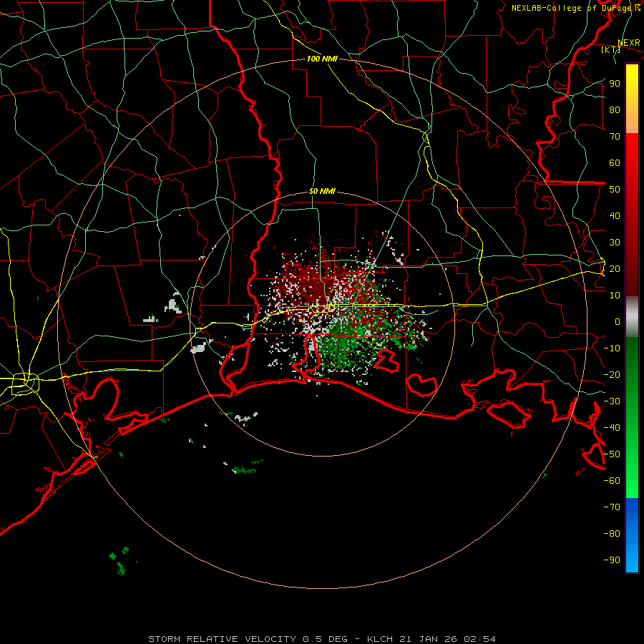Select the 90 value on the velocity scale
This screenshot has width=644, height=644.
(615, 84)
